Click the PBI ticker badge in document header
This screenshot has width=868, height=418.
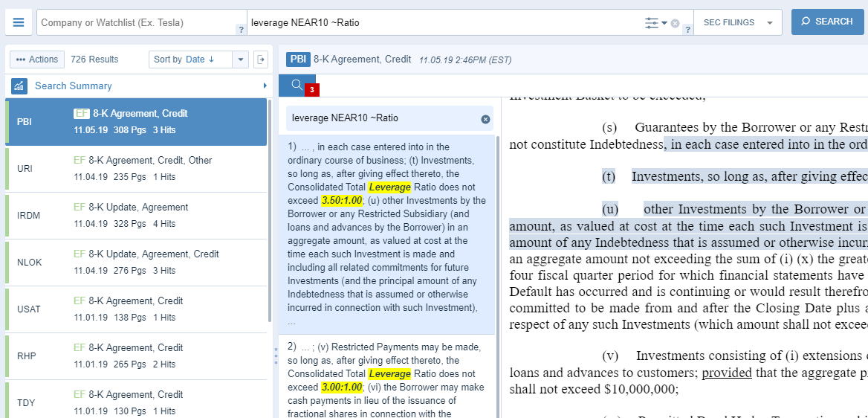point(298,60)
